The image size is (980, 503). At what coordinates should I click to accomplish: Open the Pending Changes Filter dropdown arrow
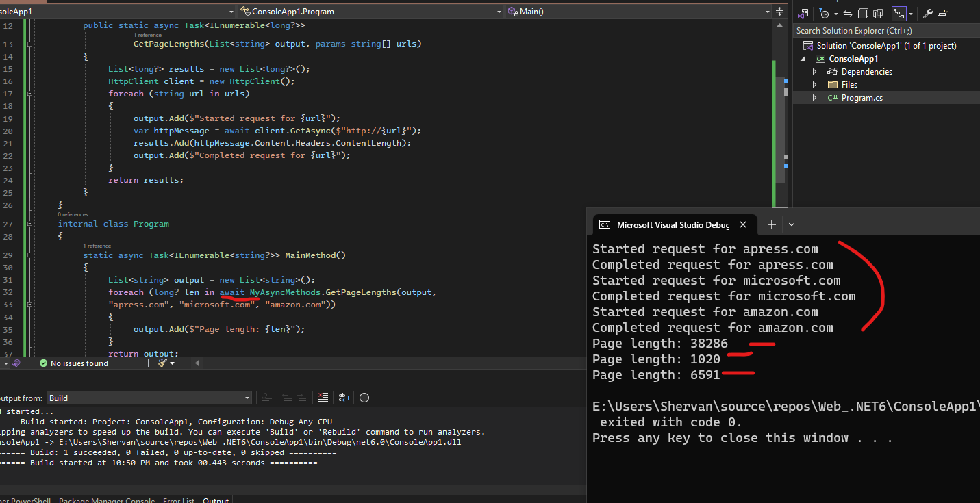(x=836, y=14)
